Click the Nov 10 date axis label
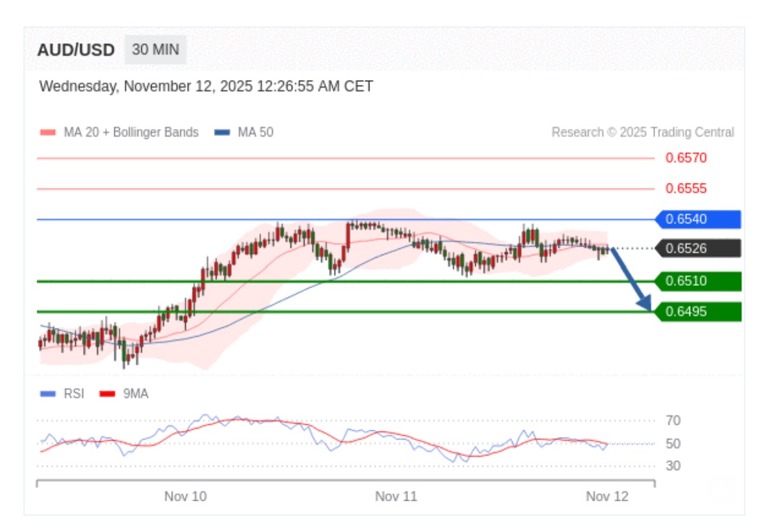 point(185,496)
